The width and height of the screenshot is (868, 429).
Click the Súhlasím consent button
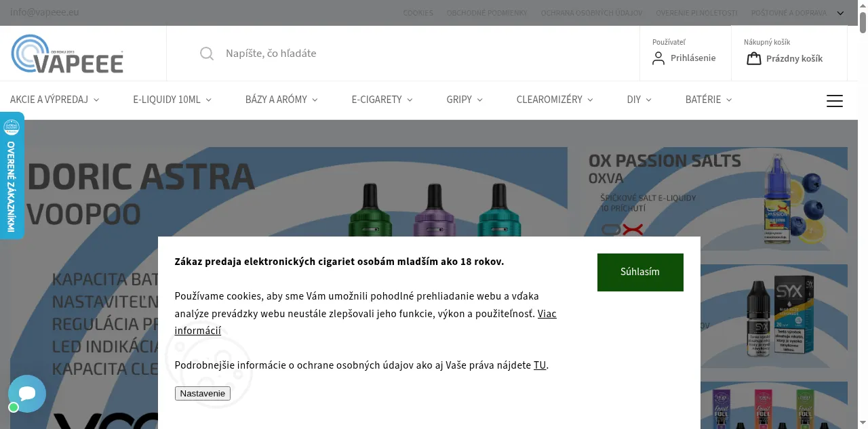click(x=640, y=272)
